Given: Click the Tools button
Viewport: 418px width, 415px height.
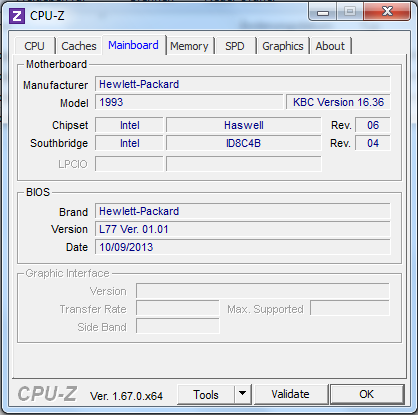Looking at the screenshot, I should point(206,395).
